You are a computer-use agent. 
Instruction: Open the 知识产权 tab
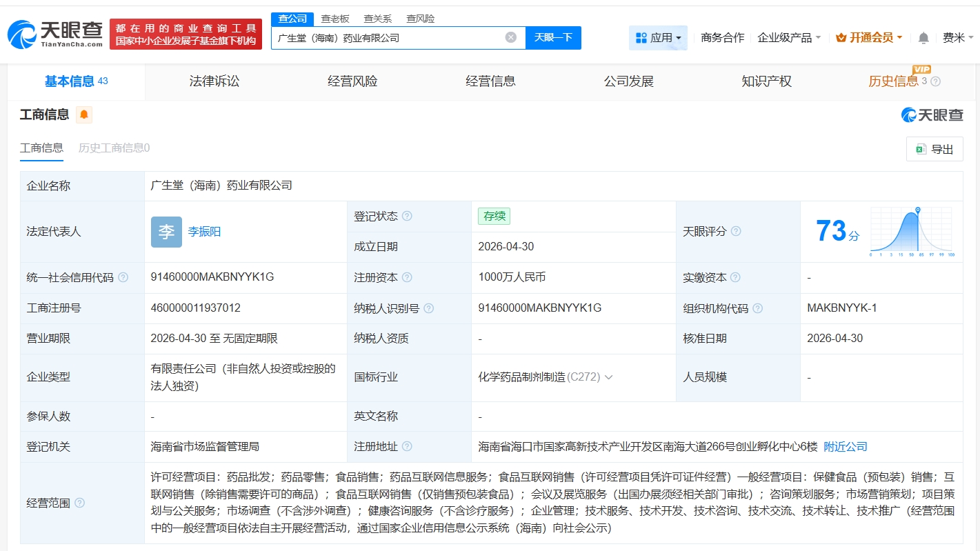(766, 81)
